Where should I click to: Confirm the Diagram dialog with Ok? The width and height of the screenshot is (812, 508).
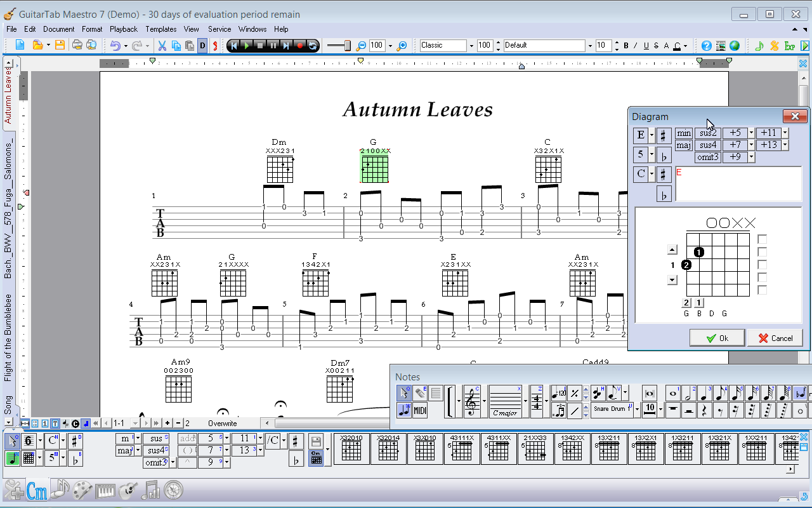click(717, 337)
